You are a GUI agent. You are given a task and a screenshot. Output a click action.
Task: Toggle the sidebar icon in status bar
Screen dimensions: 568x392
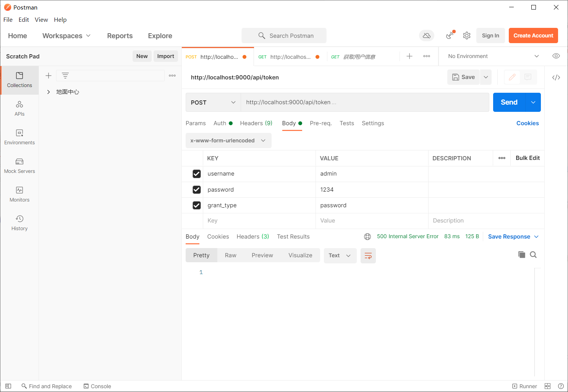pos(8,386)
